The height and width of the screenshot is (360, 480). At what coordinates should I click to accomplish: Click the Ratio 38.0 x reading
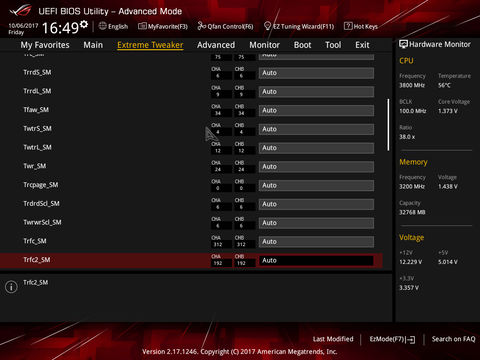407,137
